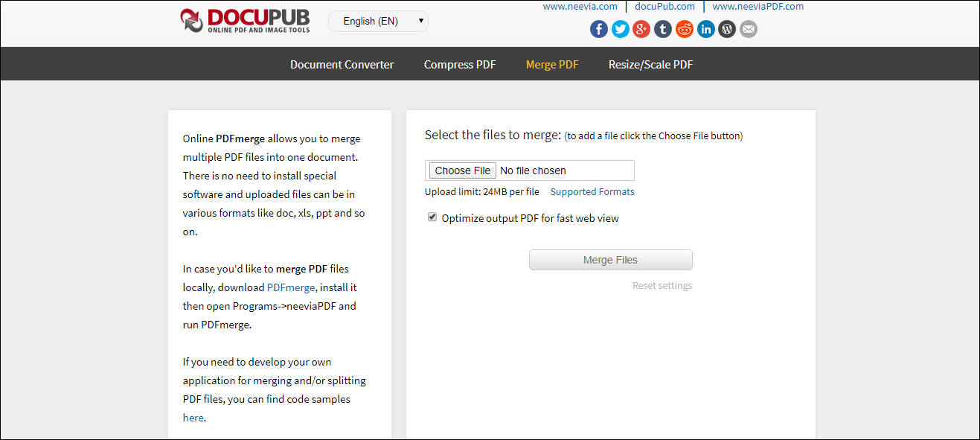980x440 pixels.
Task: Uncheck Optimize output PDF for fast web view
Action: (432, 217)
